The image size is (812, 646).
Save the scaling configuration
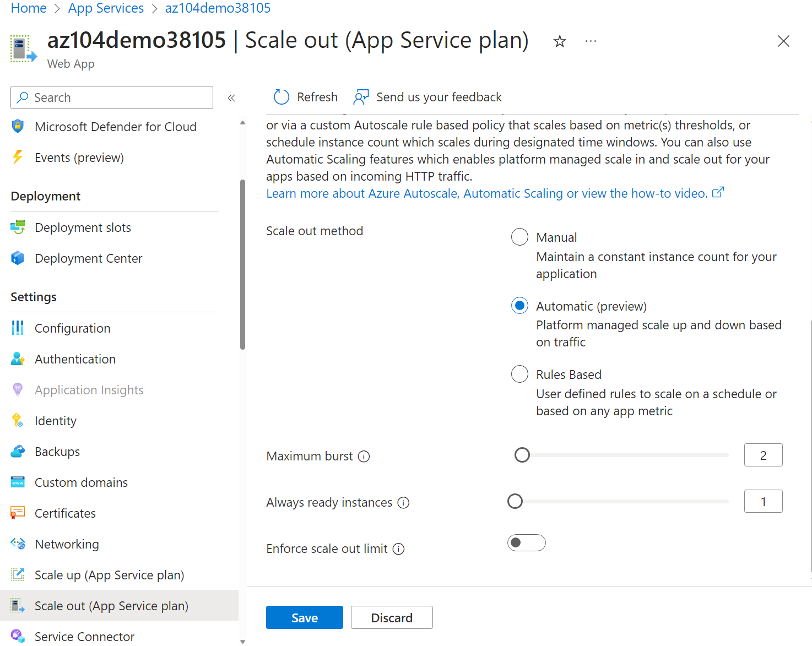coord(304,617)
